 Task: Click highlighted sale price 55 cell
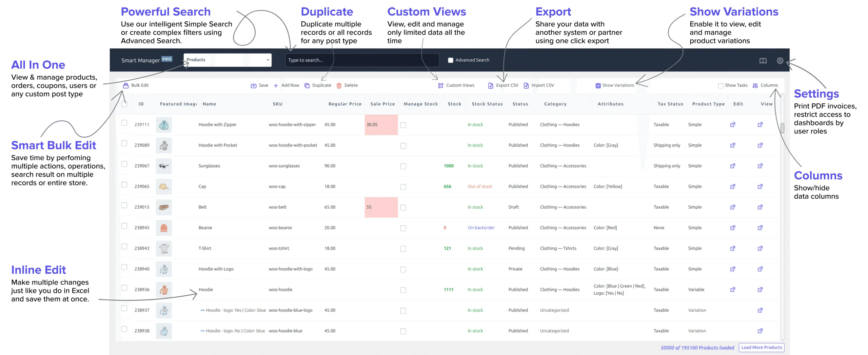[381, 207]
